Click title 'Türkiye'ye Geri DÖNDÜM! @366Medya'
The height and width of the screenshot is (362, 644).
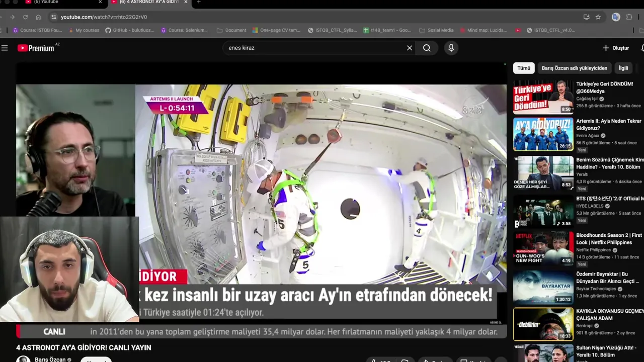click(605, 87)
